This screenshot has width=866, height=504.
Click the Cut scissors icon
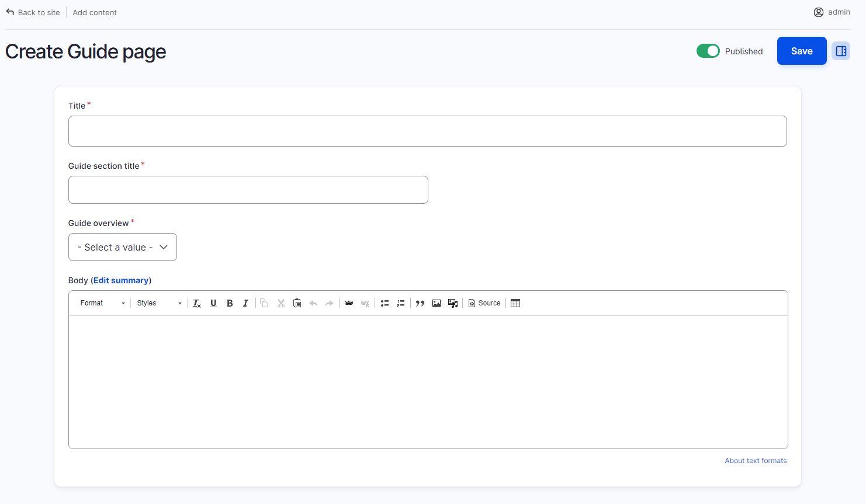281,303
